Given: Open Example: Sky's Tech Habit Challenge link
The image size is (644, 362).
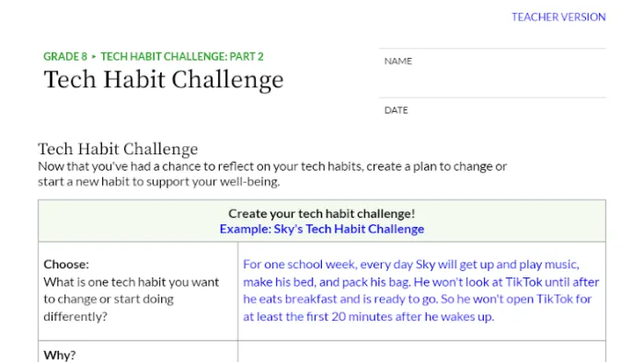Looking at the screenshot, I should coord(322,229).
